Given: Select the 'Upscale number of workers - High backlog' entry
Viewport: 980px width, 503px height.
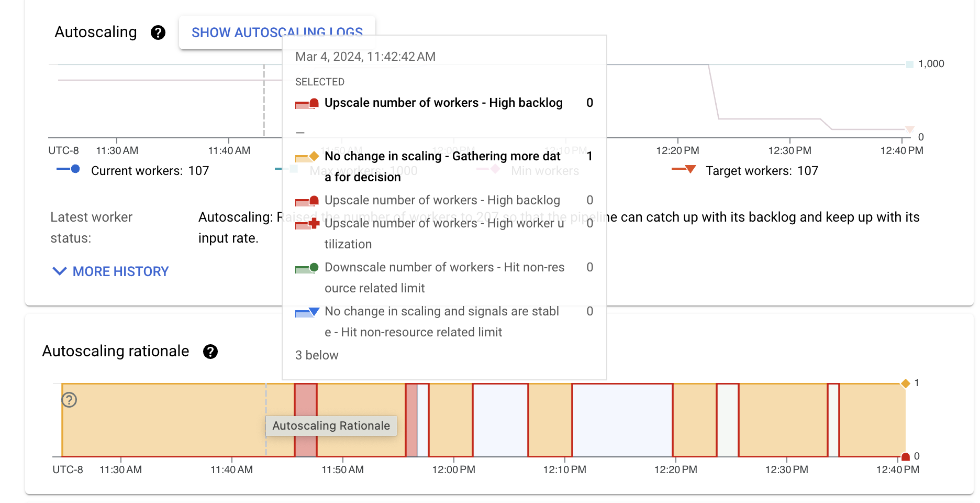Looking at the screenshot, I should (443, 103).
